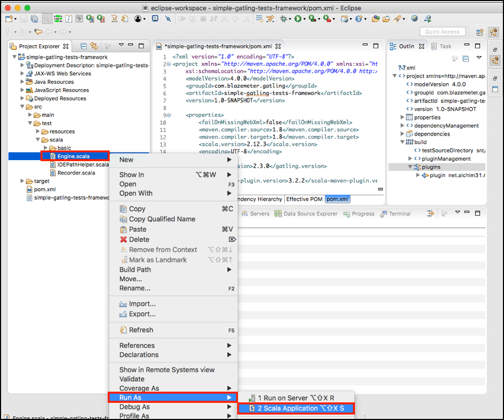This screenshot has width=504, height=420.
Task: Choose Build Path in context menu
Action: [x=173, y=270]
